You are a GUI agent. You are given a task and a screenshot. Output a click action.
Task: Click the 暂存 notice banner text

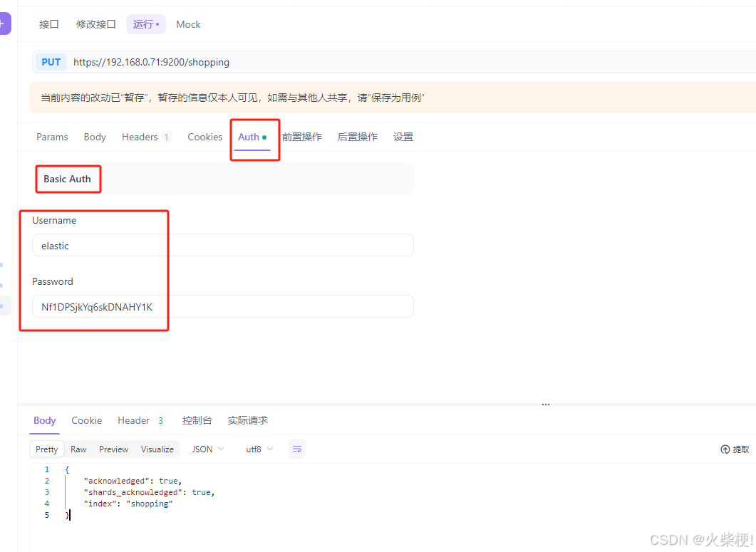[232, 98]
